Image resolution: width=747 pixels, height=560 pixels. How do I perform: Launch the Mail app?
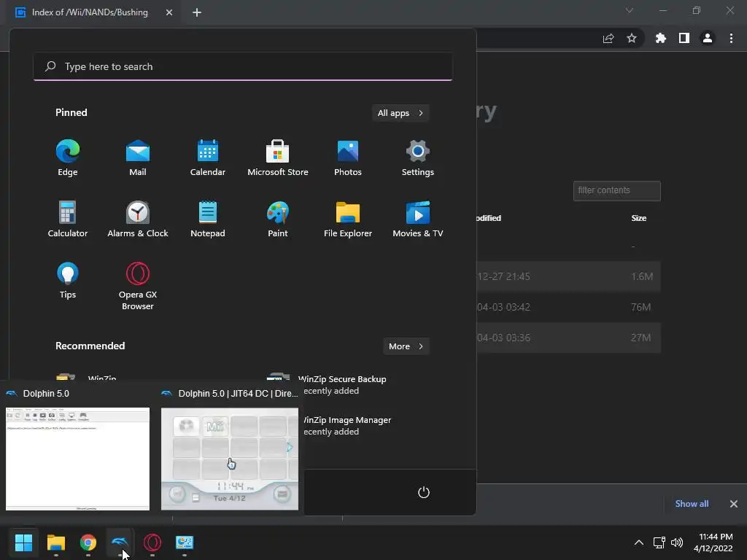(x=138, y=158)
